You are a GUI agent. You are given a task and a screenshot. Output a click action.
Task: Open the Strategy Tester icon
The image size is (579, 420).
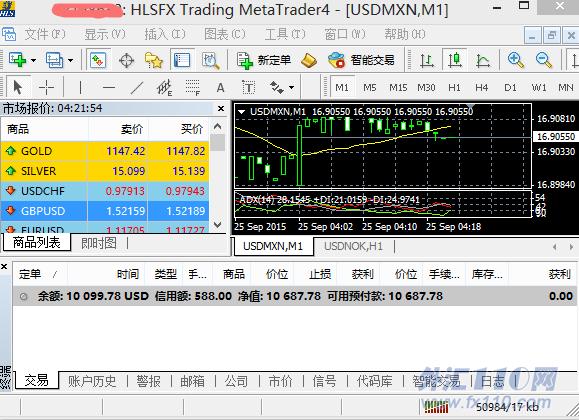pos(210,60)
